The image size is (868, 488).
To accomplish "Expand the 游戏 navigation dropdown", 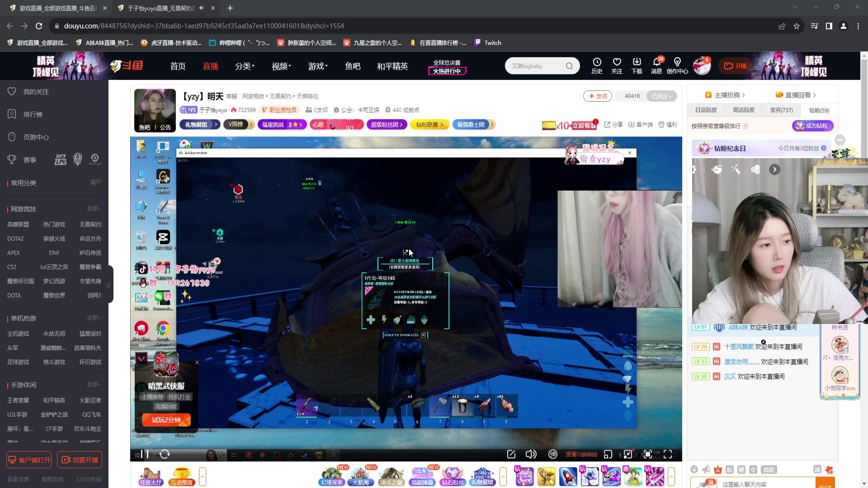I will [318, 66].
